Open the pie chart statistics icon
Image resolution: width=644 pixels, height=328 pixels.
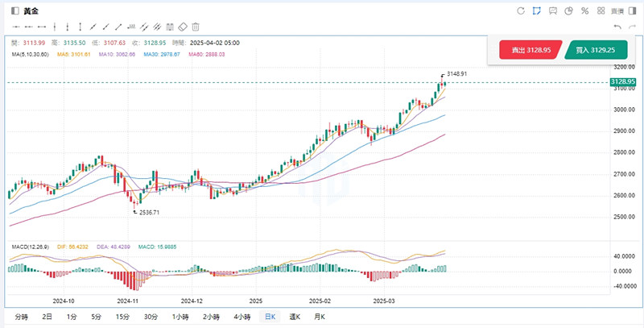[568, 10]
